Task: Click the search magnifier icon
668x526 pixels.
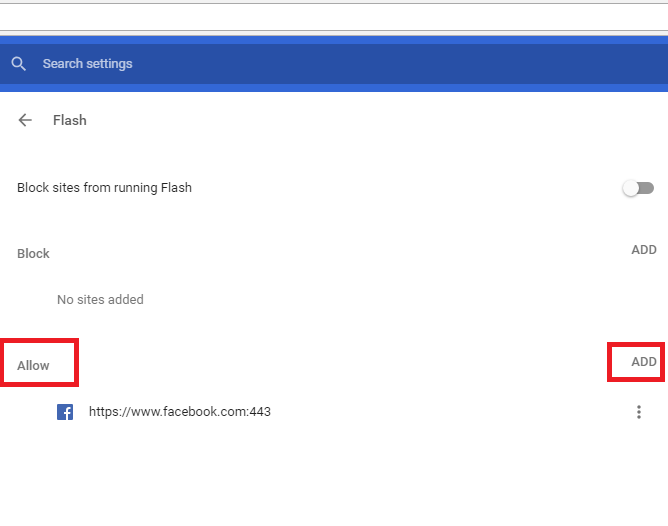Action: tap(18, 64)
